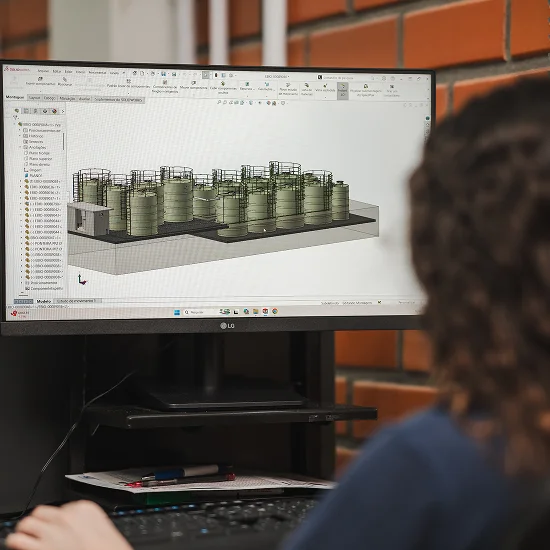Toggle the filter funnel in feature tree

[15, 118]
